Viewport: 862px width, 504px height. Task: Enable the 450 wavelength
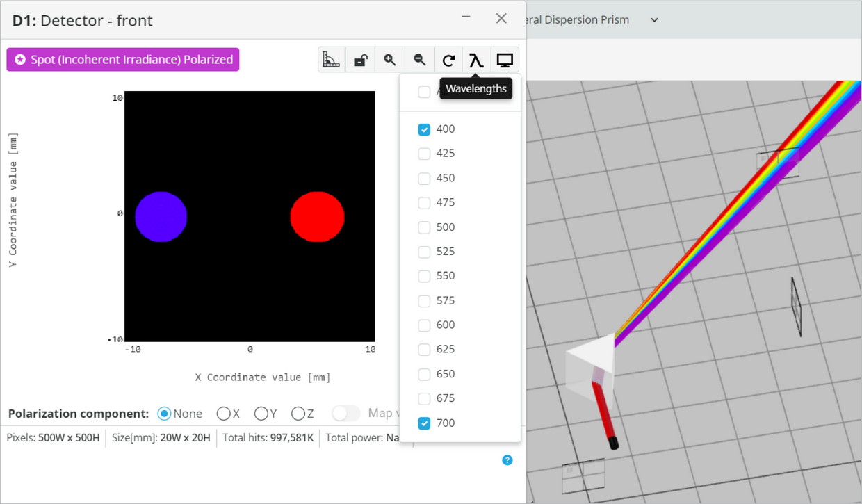tap(424, 179)
